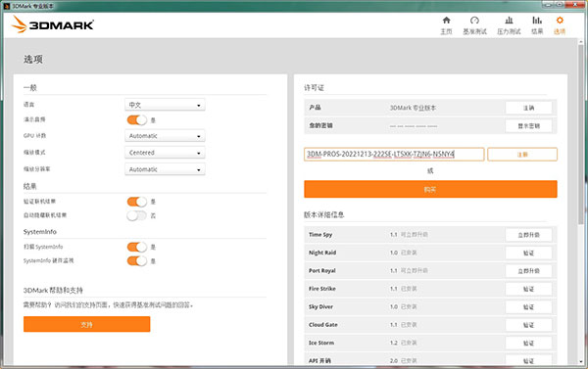Viewport: 588px width, 369px height.
Task: Enable the switched-off toggle in the 结果 section
Action: [137, 215]
